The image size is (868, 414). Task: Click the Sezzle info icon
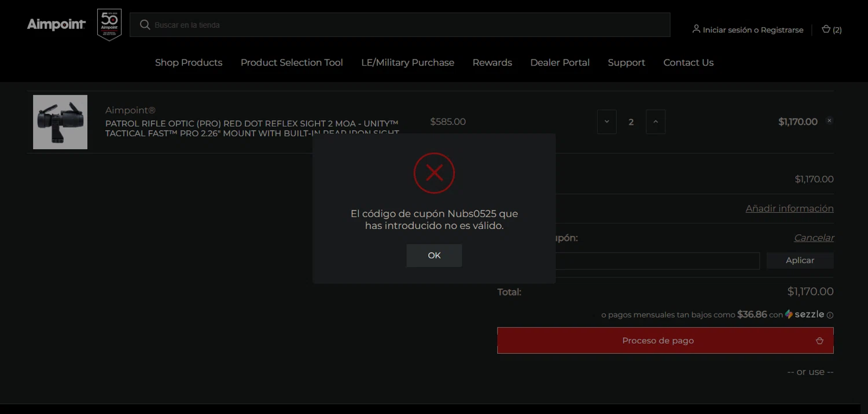tap(830, 316)
